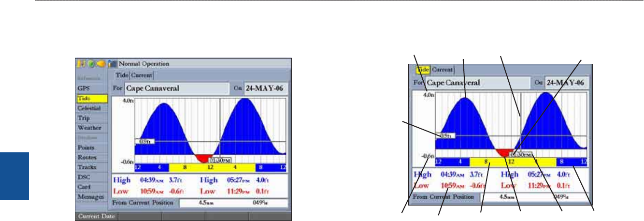The image size is (644, 221).
Task: Select DSC in the left sidebar
Action: [85, 177]
